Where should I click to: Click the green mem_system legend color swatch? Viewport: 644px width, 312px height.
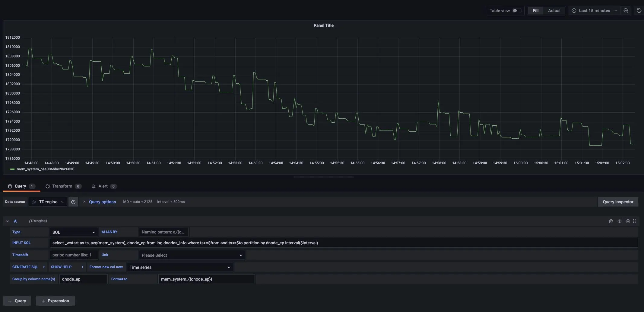(12, 169)
